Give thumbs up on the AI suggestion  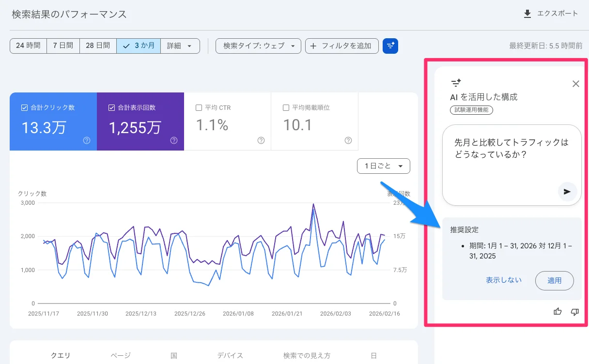click(x=558, y=312)
